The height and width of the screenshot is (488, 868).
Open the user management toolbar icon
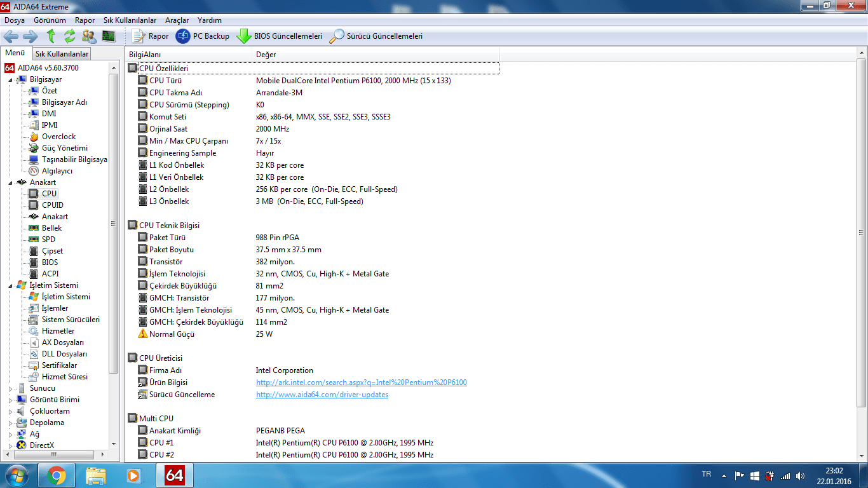click(89, 36)
